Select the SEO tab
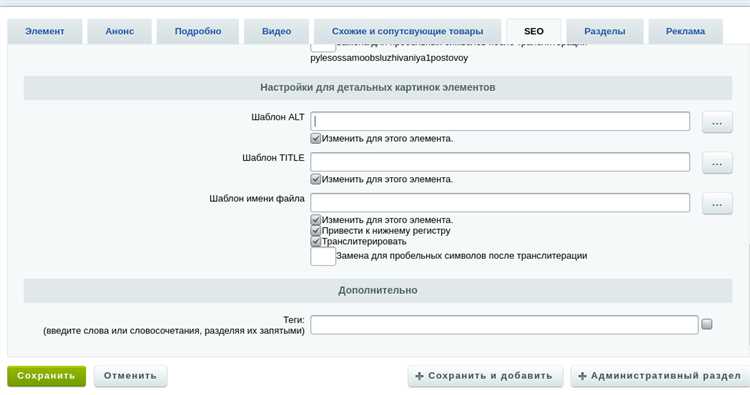The width and height of the screenshot is (750, 395). point(534,32)
